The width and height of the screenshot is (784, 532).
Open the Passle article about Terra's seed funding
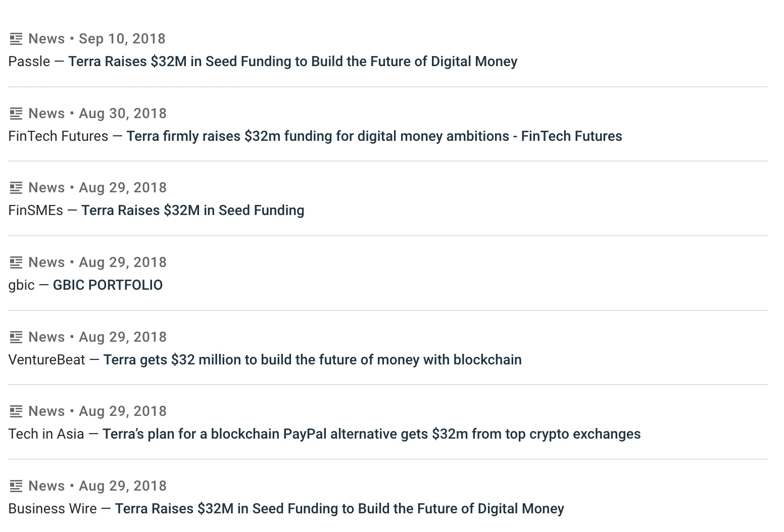(292, 62)
